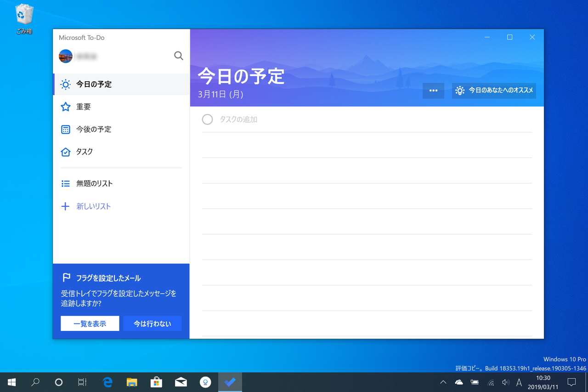This screenshot has height=392, width=588.
Task: Click the 一覧を表示 button
Action: click(x=90, y=323)
